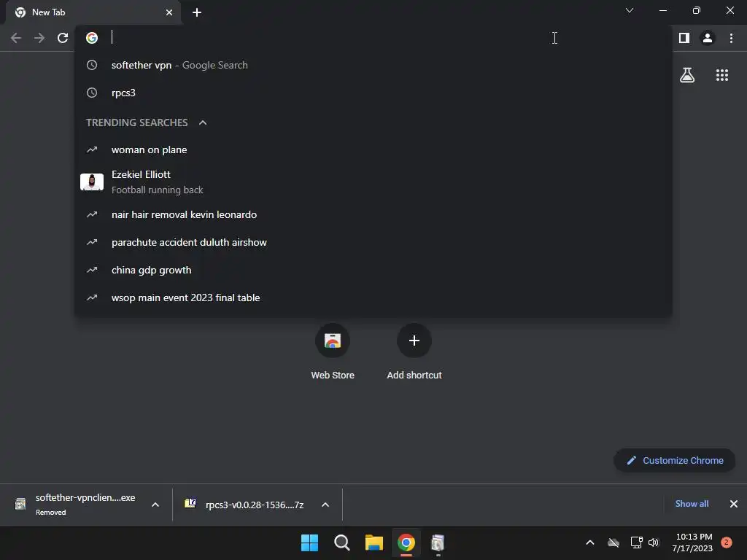Screen dimensions: 747x560
Task: Click the installer icon in taskbar
Action: (x=438, y=542)
